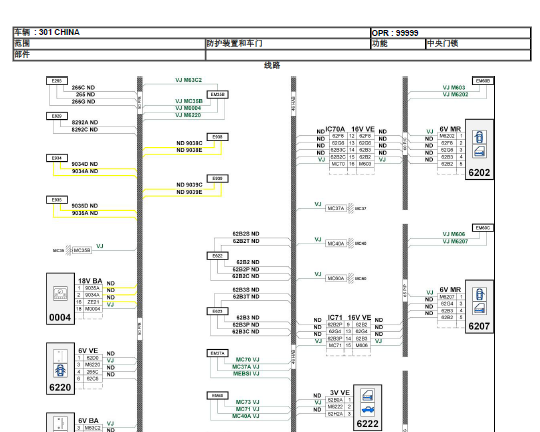Click the 6V MR label above 6202
The height and width of the screenshot is (432, 540).
point(450,129)
